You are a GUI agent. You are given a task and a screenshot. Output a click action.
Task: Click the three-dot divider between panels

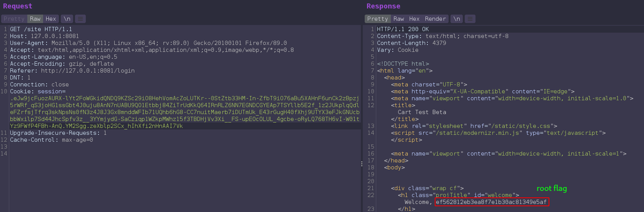tap(362, 164)
